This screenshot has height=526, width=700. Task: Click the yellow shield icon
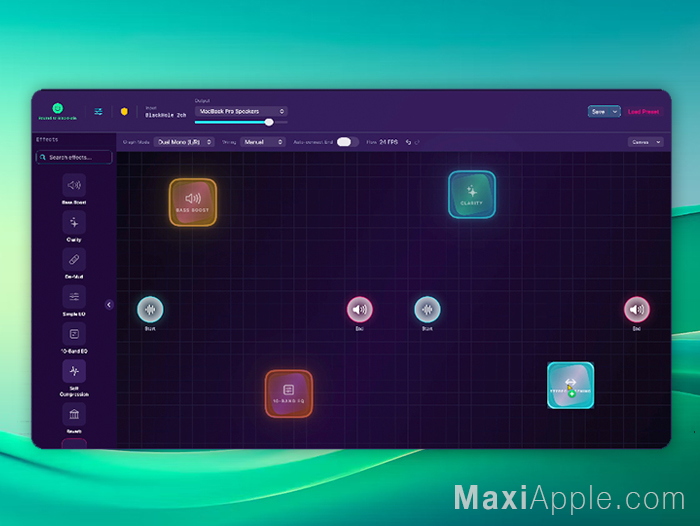tap(124, 111)
